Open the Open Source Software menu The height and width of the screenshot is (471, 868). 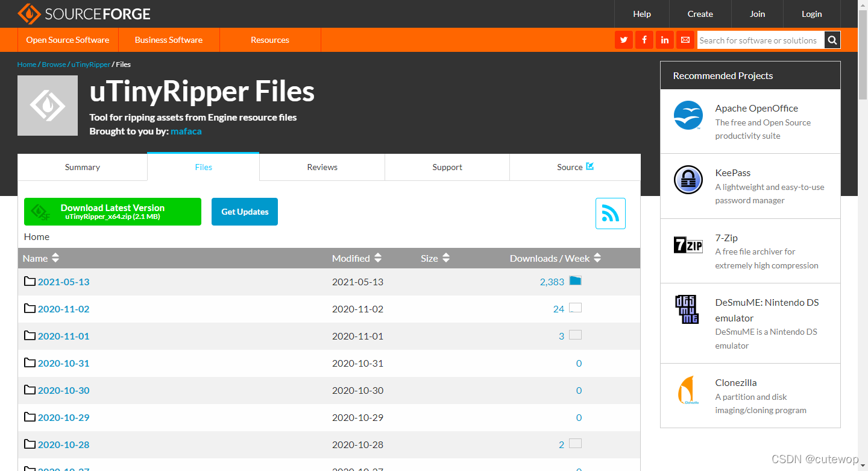point(68,40)
